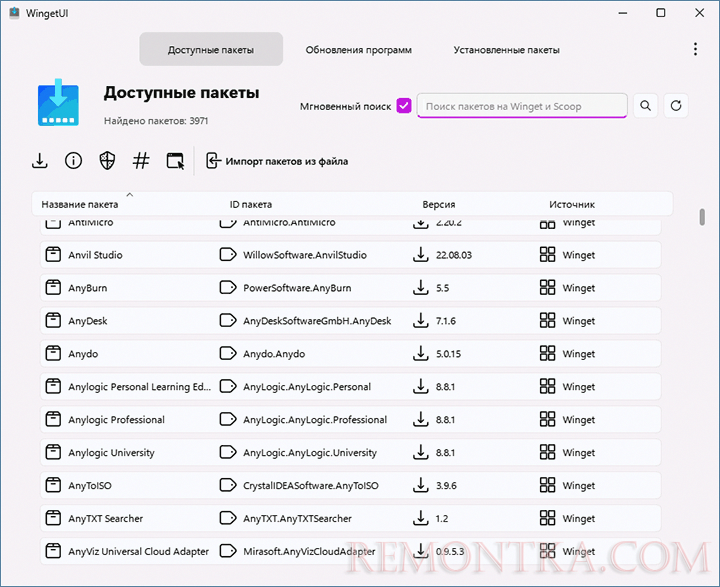Click the large Доступные пакеты download logo
Image resolution: width=720 pixels, height=587 pixels.
58,102
